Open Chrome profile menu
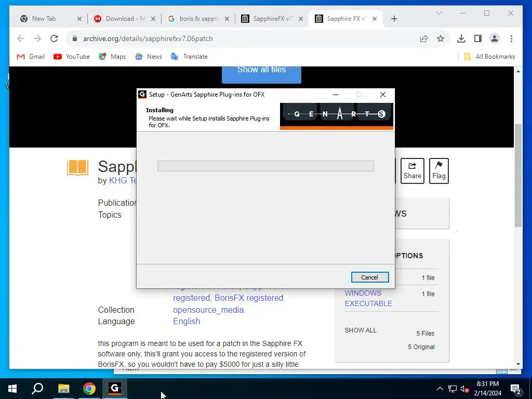The height and width of the screenshot is (399, 532). 495,38
